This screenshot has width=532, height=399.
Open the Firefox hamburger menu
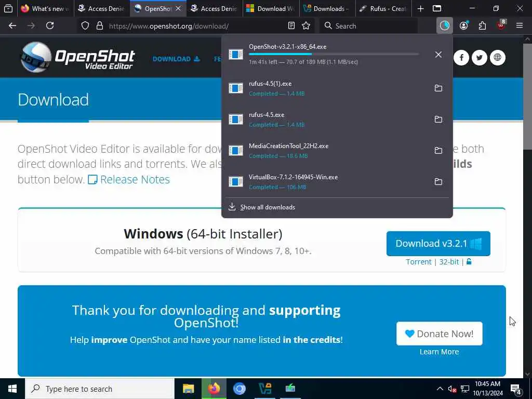tap(520, 26)
